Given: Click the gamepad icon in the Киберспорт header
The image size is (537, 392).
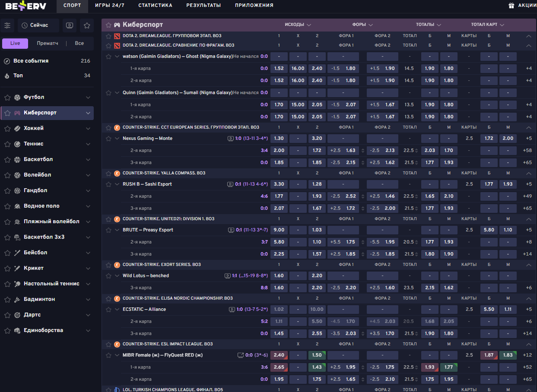Looking at the screenshot, I should coord(117,25).
